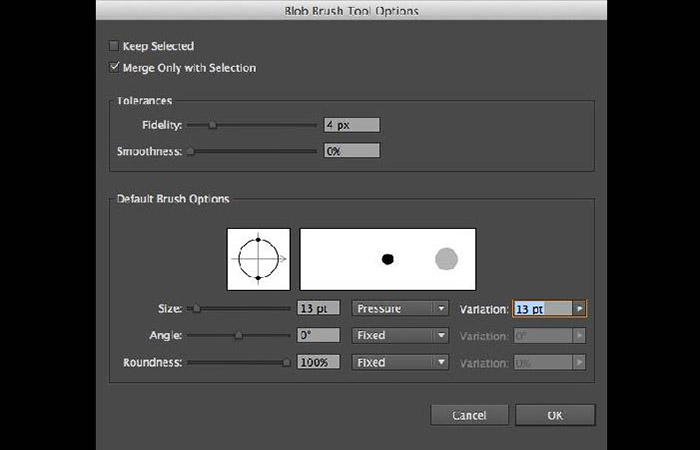This screenshot has height=450, width=700.
Task: Click the black brush dot preview
Action: [388, 259]
